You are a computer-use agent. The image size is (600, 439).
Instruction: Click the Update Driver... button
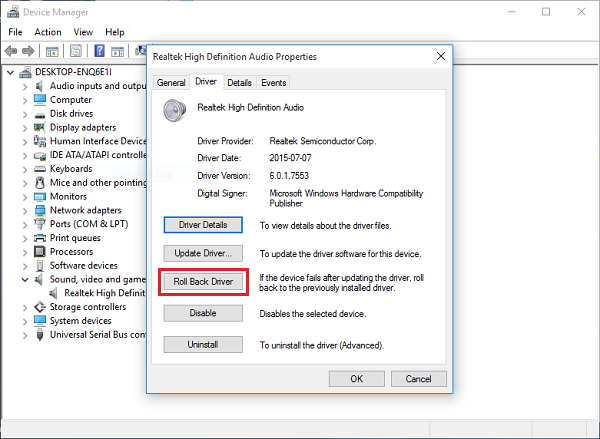pyautogui.click(x=203, y=253)
